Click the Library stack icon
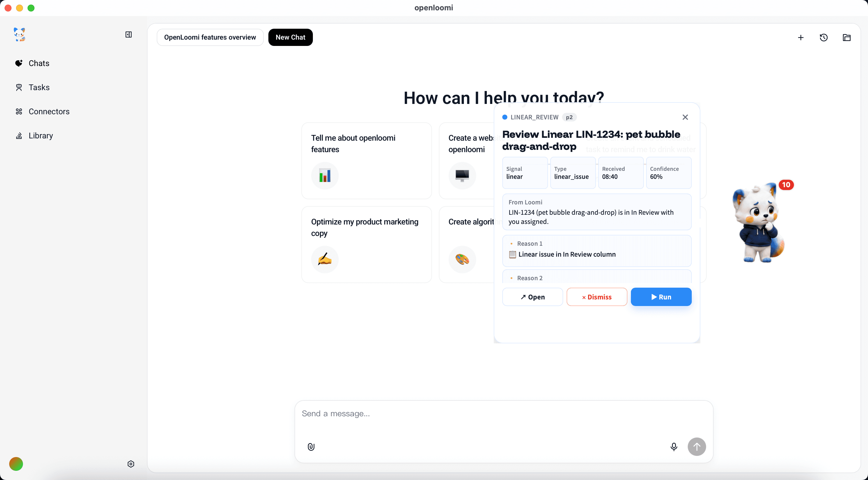 pos(19,136)
